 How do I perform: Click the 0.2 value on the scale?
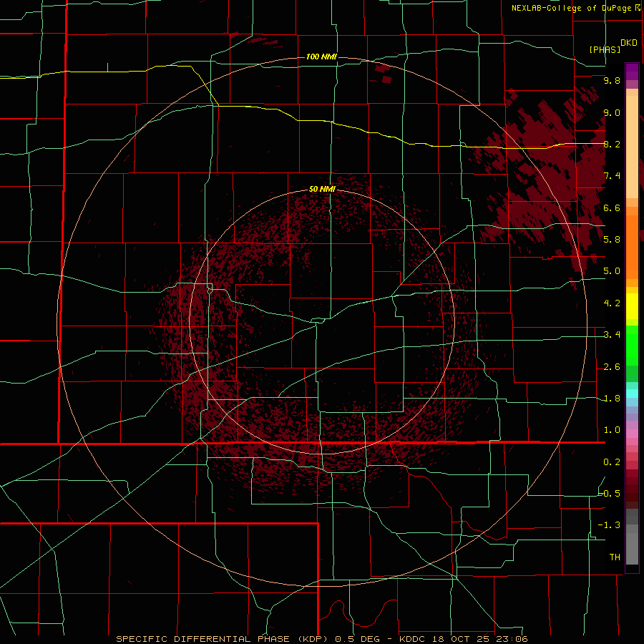coord(612,462)
